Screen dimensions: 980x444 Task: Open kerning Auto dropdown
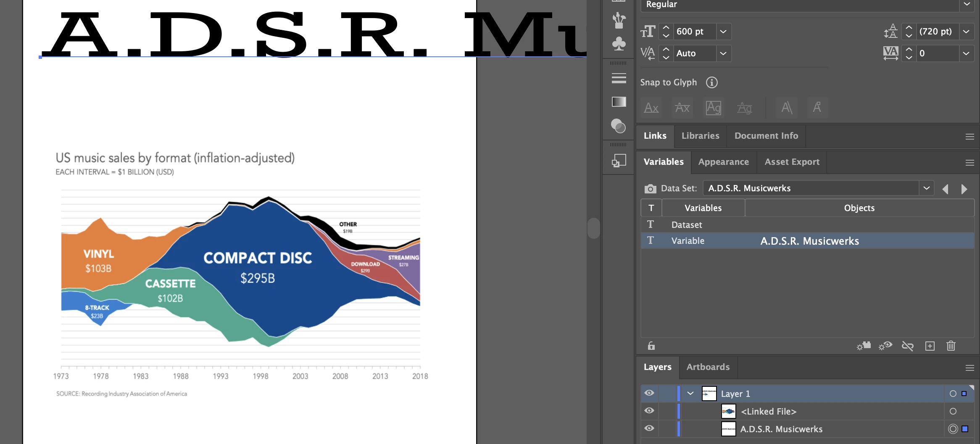(723, 53)
